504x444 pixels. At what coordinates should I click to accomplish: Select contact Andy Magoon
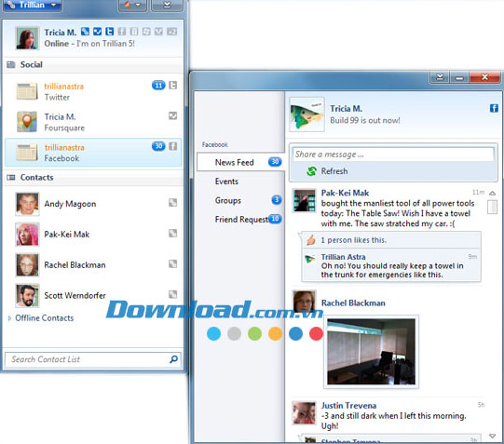pos(93,204)
